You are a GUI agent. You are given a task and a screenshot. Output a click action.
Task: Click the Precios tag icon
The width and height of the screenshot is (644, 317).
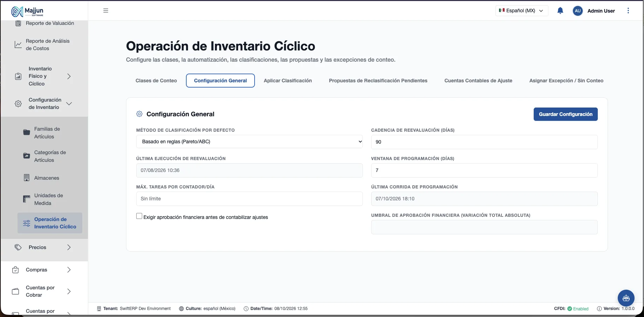pos(18,247)
